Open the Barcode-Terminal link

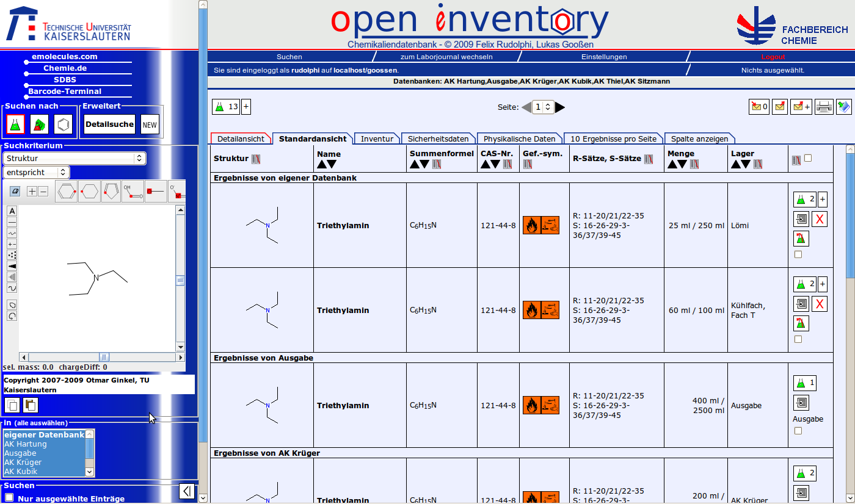[65, 92]
